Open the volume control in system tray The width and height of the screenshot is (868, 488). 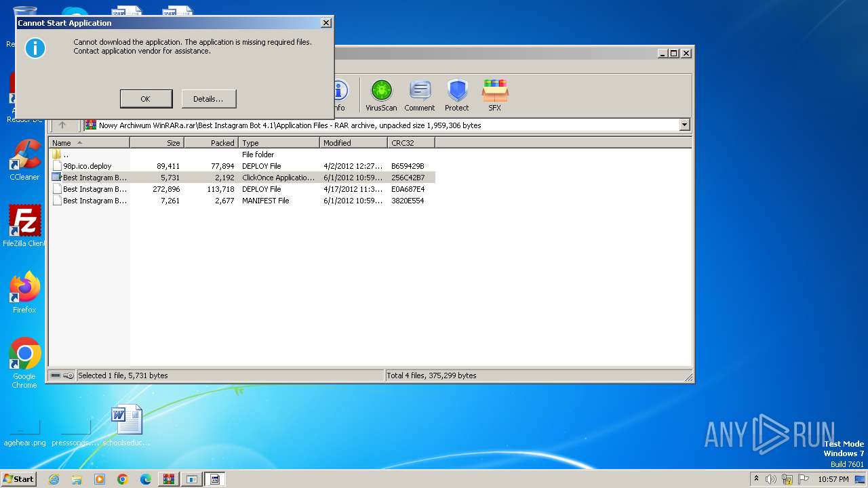coord(770,479)
